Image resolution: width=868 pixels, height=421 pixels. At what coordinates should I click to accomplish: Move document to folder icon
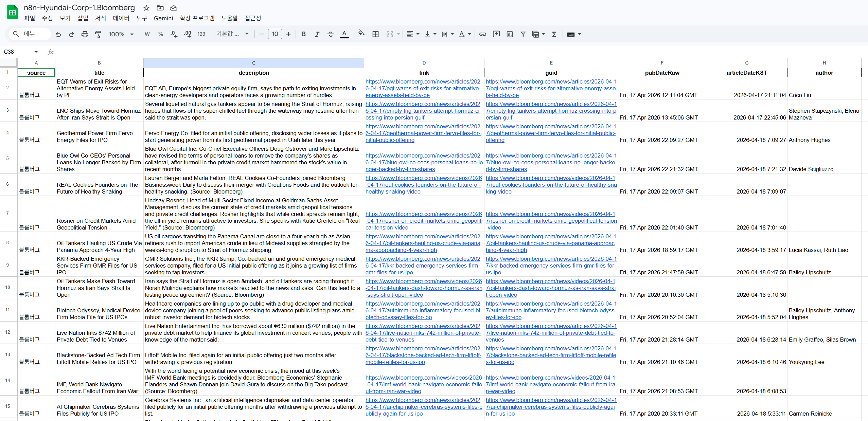(160, 8)
